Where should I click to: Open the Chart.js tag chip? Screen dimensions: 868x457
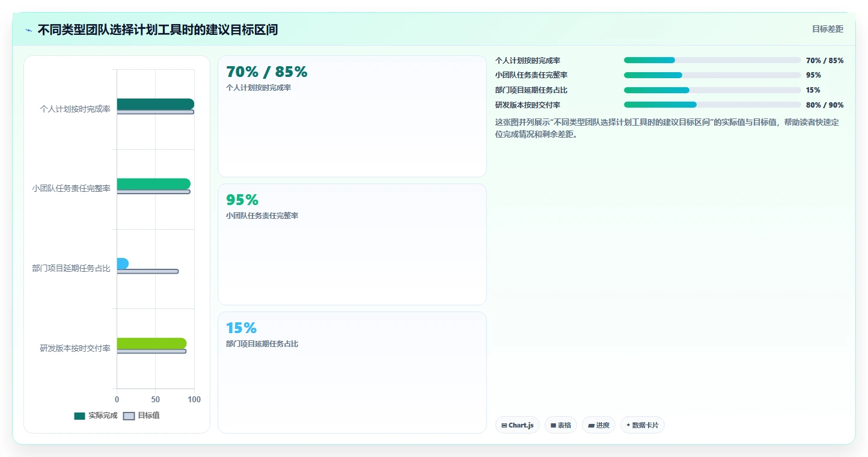(x=518, y=425)
